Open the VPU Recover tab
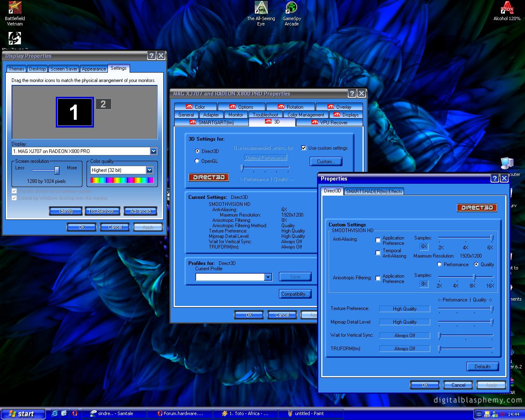The height and width of the screenshot is (420, 525). tap(329, 122)
